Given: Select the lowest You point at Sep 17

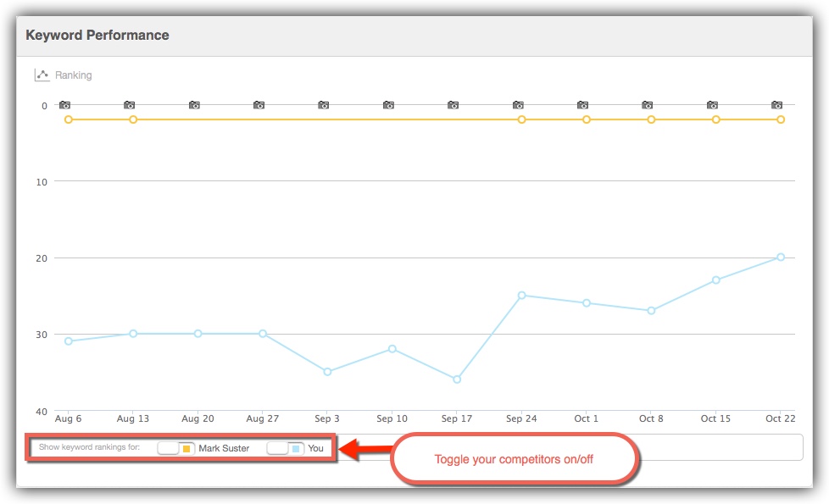Looking at the screenshot, I should [x=457, y=379].
